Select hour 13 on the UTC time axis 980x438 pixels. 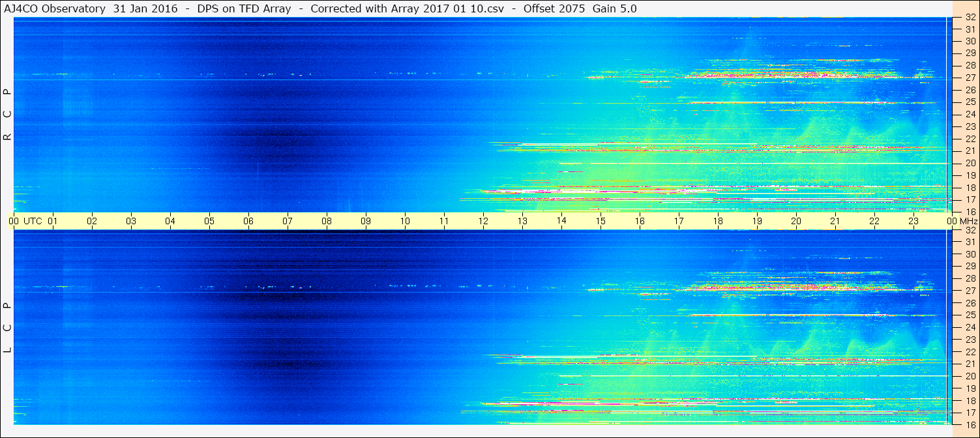point(522,221)
